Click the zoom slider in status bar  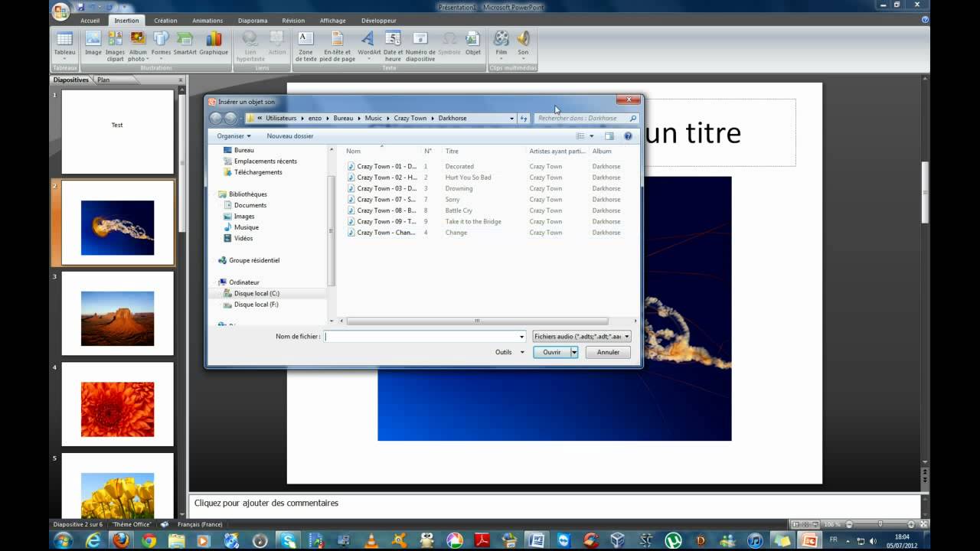point(880,524)
